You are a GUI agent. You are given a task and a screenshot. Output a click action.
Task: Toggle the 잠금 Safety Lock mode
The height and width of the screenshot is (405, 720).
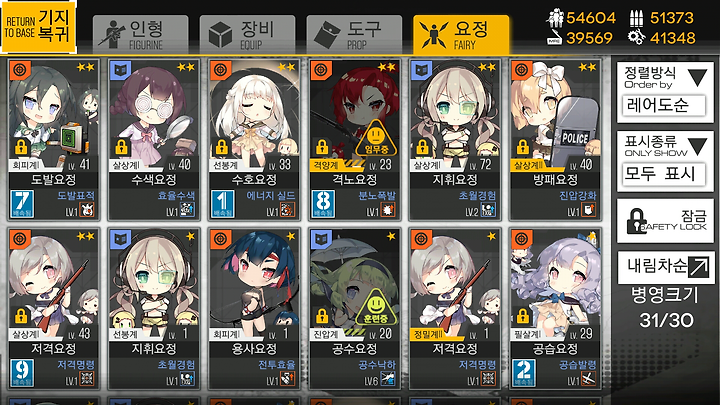(665, 221)
